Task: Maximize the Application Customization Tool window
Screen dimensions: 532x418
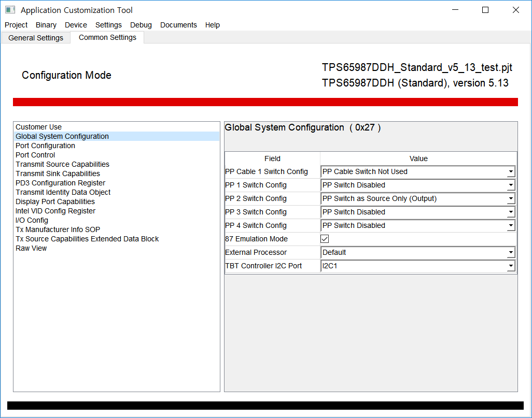Action: pos(485,10)
